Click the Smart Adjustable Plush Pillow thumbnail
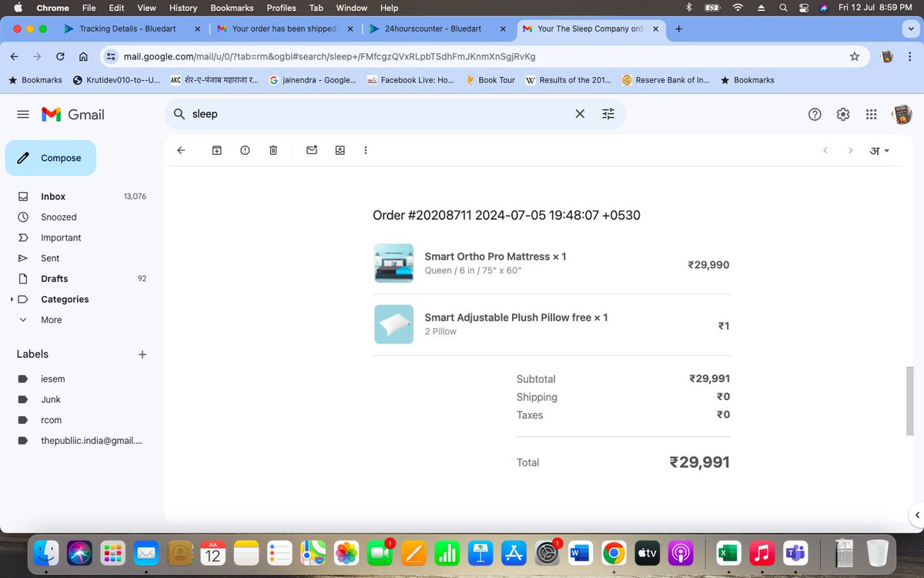924x578 pixels. point(393,324)
